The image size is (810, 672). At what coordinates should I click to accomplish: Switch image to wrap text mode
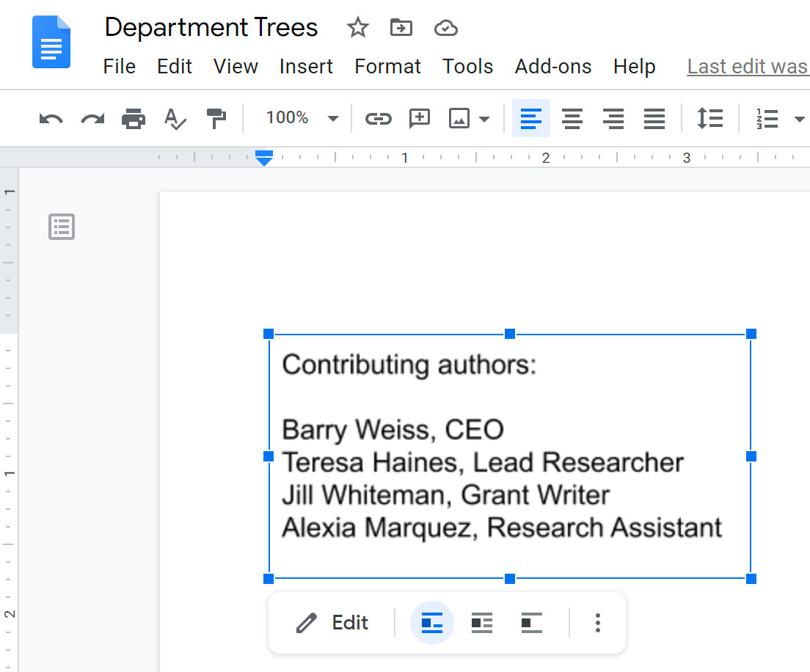pos(481,622)
